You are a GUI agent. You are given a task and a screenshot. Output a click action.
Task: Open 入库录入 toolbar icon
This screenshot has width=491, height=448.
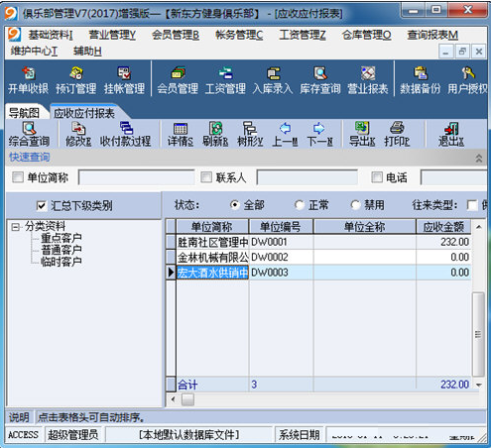coord(273,80)
